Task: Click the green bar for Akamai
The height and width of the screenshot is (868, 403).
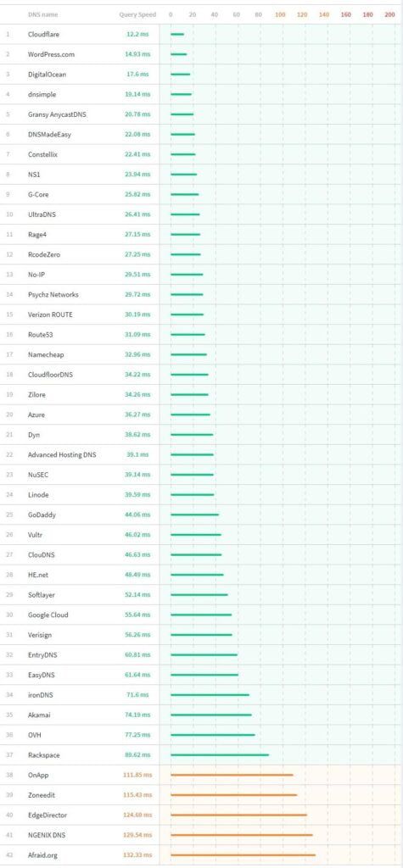Action: pyautogui.click(x=211, y=715)
